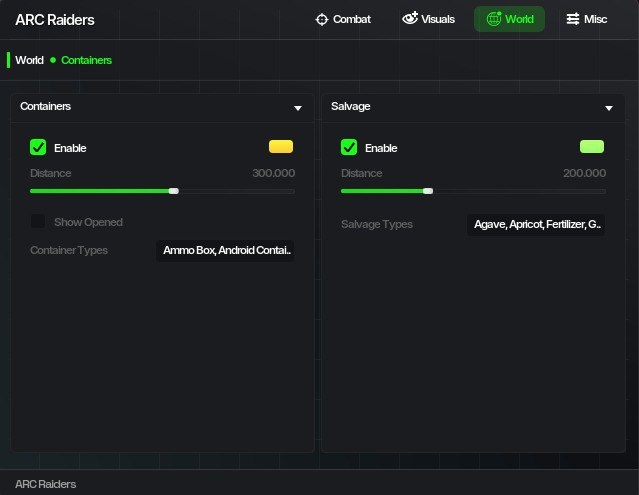The image size is (639, 495).
Task: Disable the Containers Enable checkbox
Action: [x=38, y=148]
